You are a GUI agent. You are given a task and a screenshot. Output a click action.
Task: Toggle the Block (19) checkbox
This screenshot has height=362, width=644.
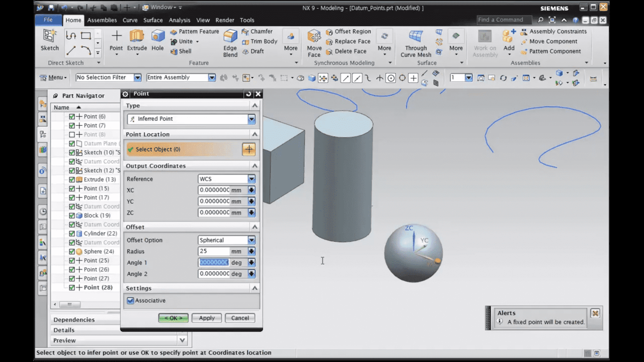tap(72, 215)
